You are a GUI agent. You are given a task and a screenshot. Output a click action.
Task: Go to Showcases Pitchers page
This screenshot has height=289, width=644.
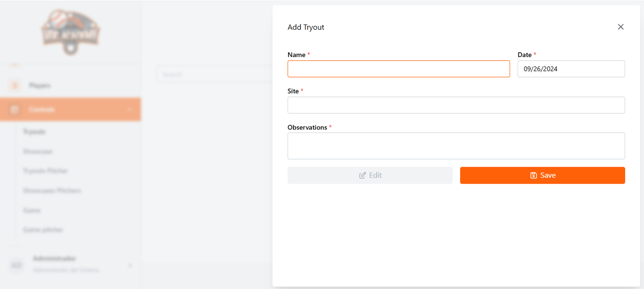52,191
